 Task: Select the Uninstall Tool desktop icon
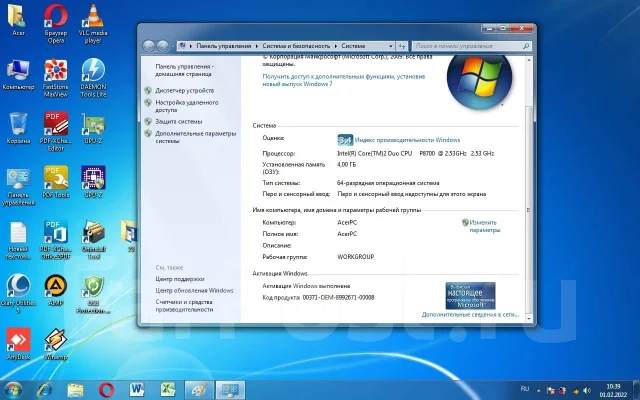click(93, 240)
